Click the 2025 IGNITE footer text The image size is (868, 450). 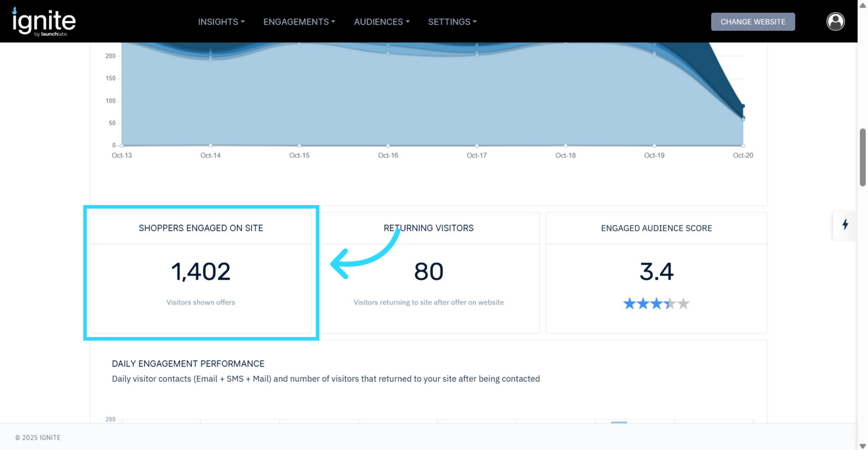[38, 437]
